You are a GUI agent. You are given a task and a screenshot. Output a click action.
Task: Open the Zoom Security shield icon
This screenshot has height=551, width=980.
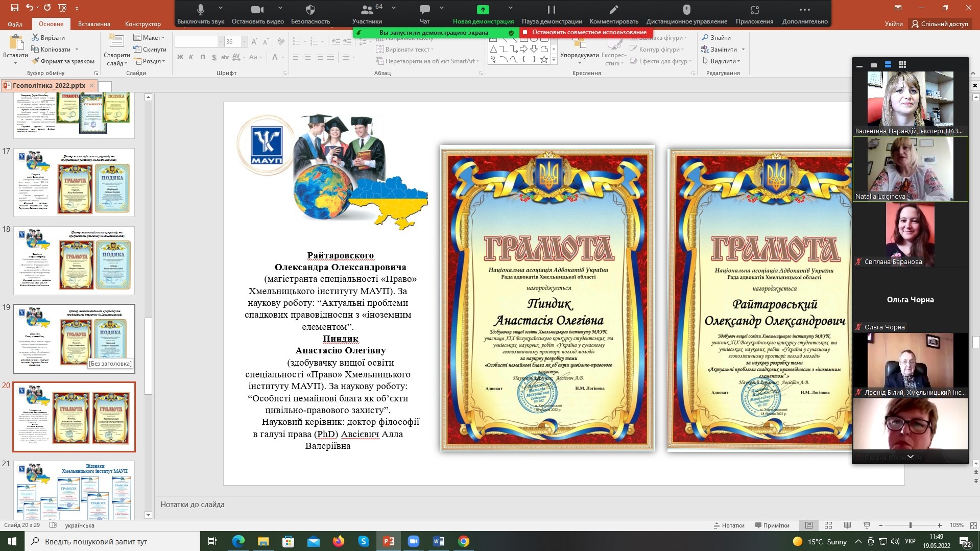click(x=310, y=10)
